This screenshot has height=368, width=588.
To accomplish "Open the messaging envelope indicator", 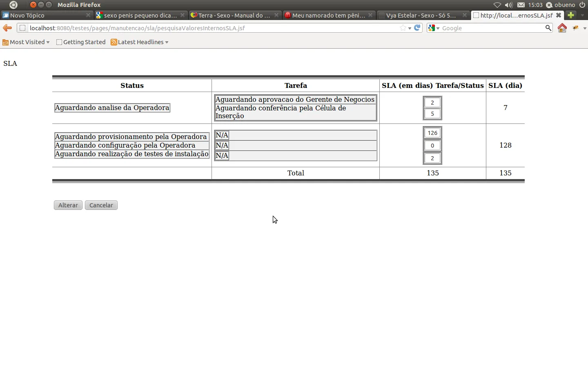I will click(x=521, y=5).
